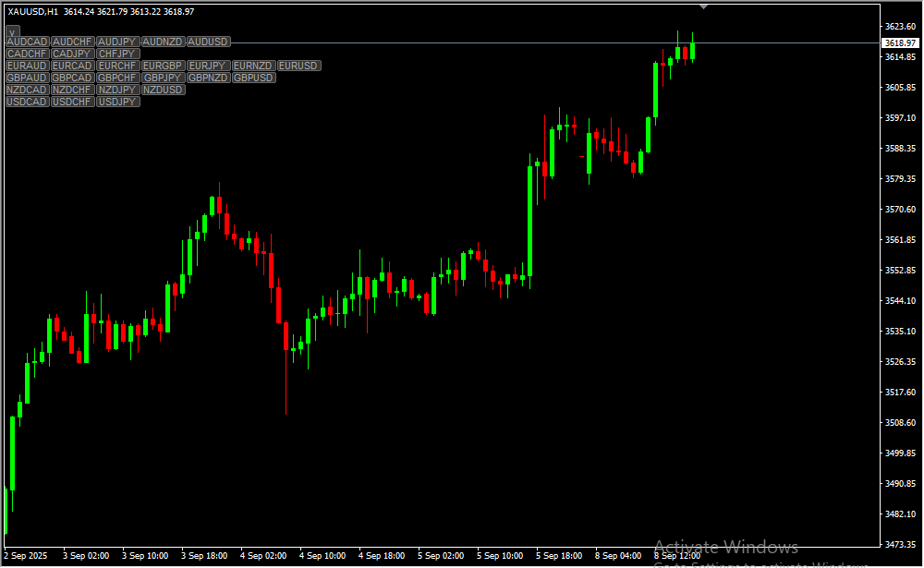Viewport: 924px width, 568px height.
Task: Switch chart to AUDCAD symbol
Action: [x=27, y=42]
